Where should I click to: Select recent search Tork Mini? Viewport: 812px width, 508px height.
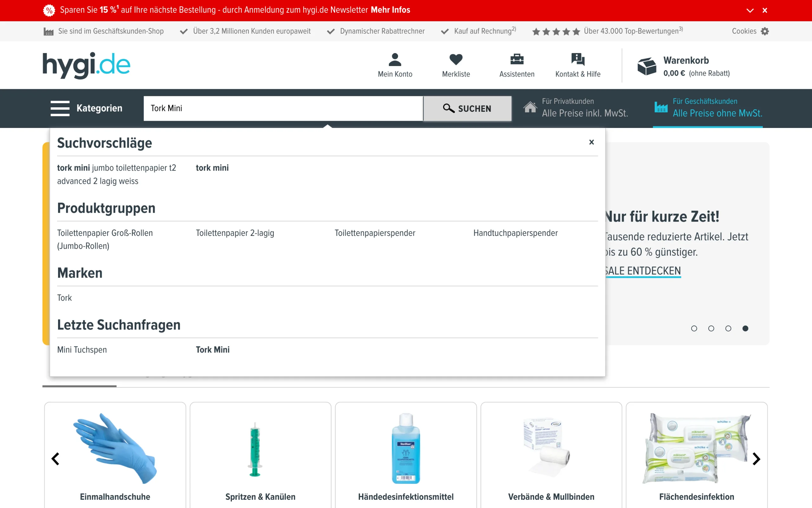point(213,350)
